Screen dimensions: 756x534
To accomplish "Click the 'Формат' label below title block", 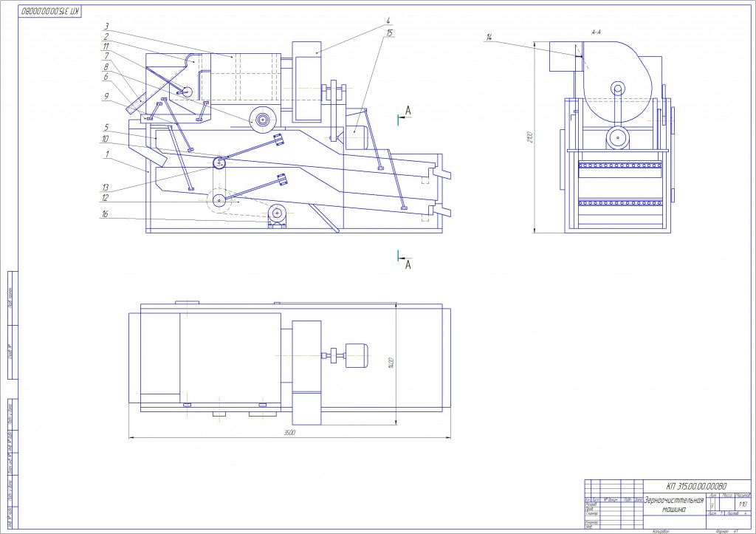I will tap(722, 532).
